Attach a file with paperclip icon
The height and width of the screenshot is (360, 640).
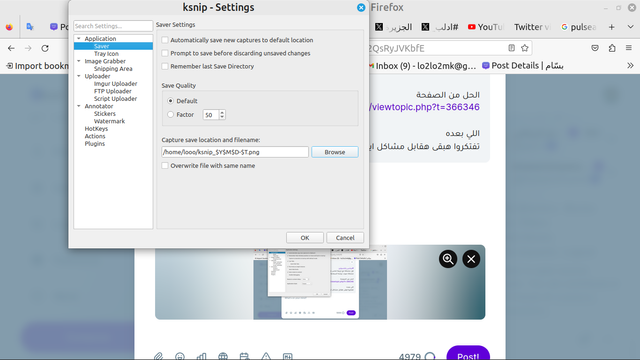click(158, 356)
